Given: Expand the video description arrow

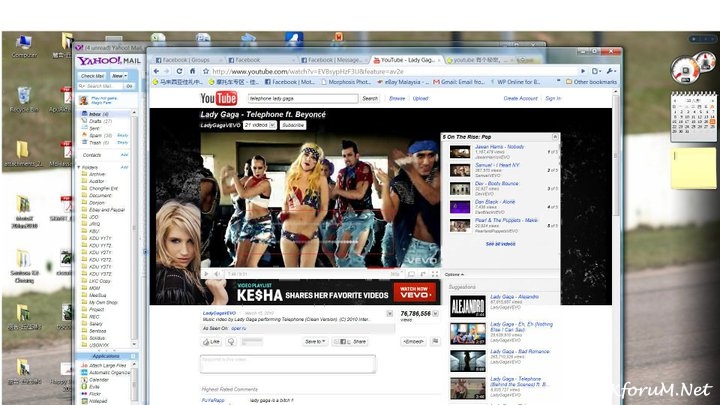Looking at the screenshot, I should pos(389,314).
